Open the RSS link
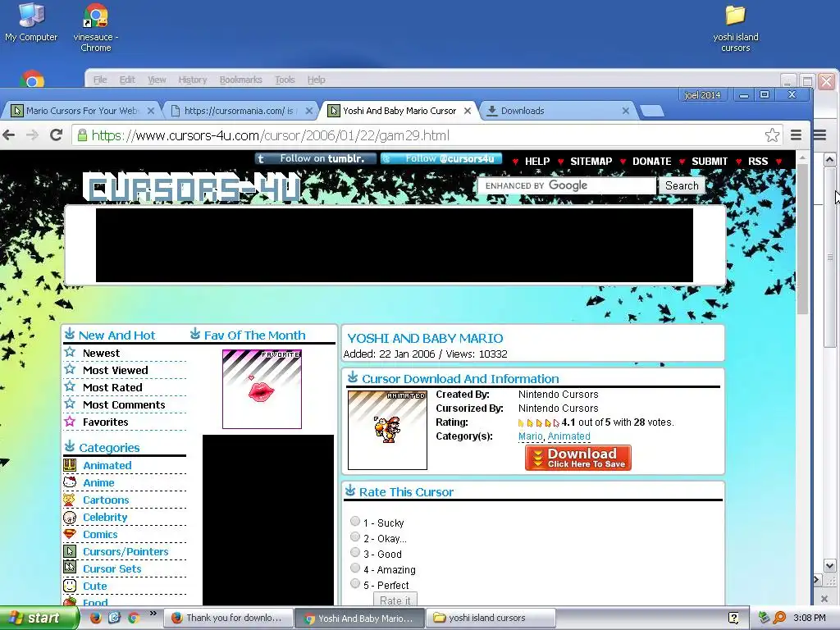840x630 pixels. tap(757, 162)
